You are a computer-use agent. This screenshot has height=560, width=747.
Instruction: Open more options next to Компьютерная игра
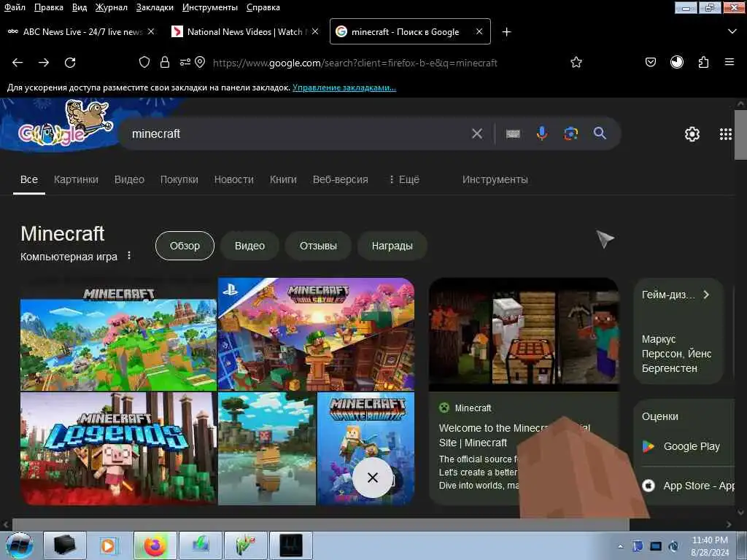(x=129, y=256)
